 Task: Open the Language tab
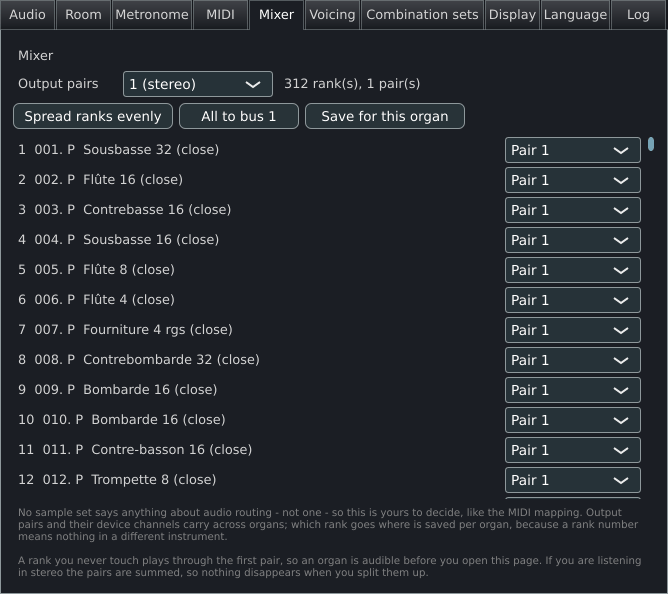(575, 15)
